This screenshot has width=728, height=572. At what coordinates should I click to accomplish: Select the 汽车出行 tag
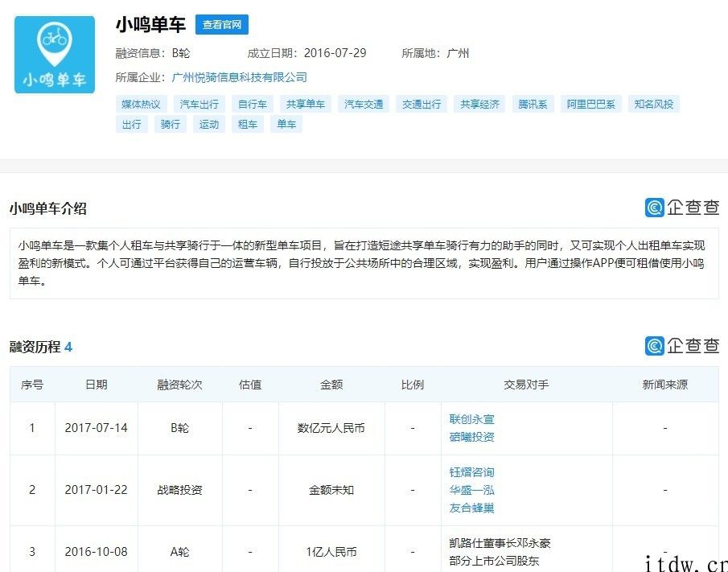(199, 104)
